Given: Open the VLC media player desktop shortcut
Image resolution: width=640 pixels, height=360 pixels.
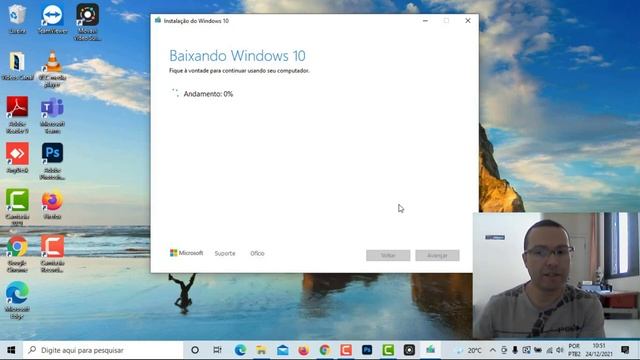Looking at the screenshot, I should [52, 69].
